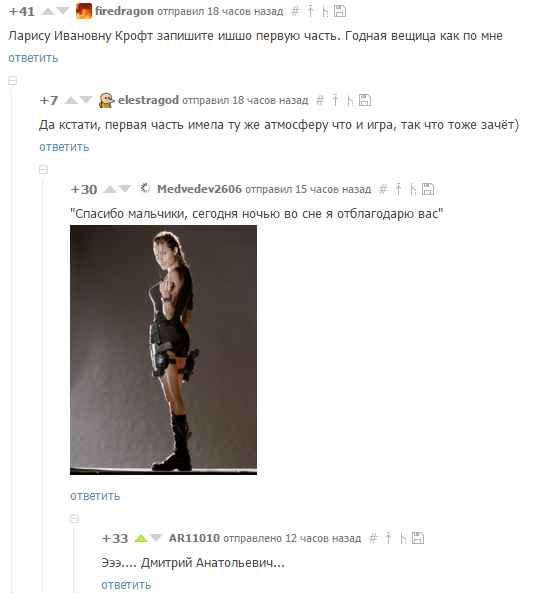The image size is (535, 593).
Task: Open the image attached to Medvedev2606's comment
Action: coord(163,350)
